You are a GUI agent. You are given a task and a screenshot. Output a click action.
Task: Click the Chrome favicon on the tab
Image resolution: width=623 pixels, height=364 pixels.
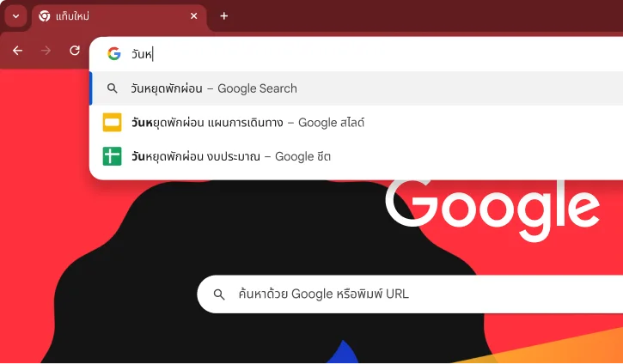[45, 16]
